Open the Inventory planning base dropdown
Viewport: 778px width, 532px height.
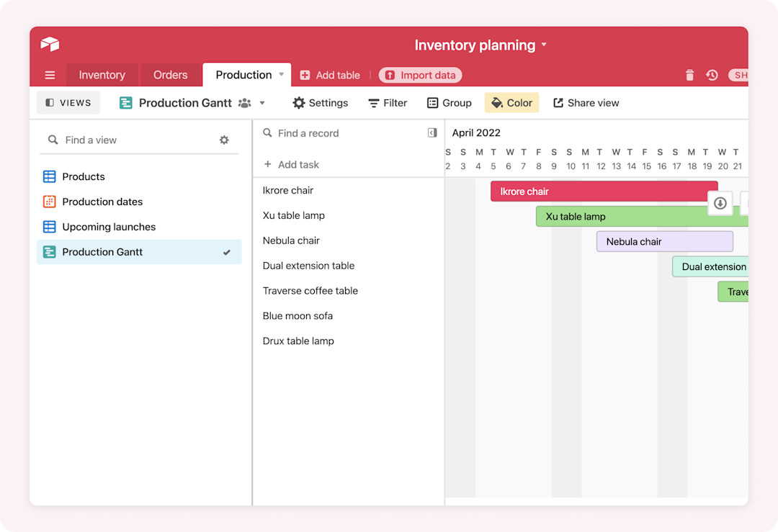[x=545, y=45]
